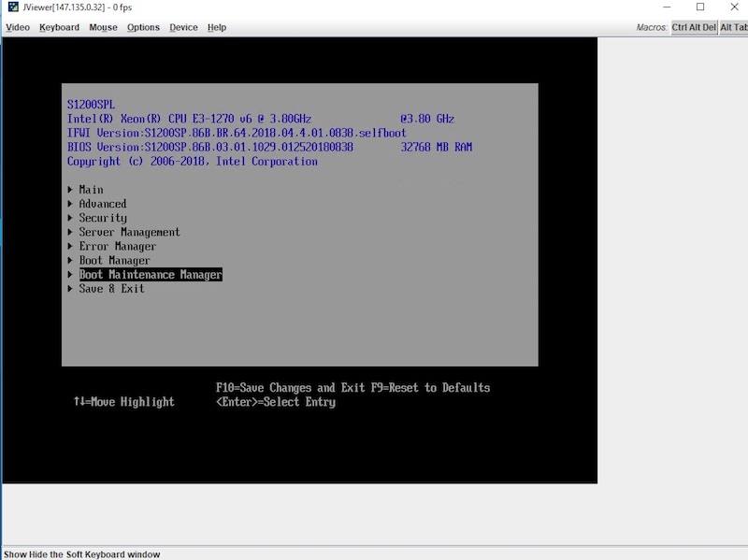The height and width of the screenshot is (560, 748).
Task: Click the arrow beside Main
Action: [x=70, y=190]
